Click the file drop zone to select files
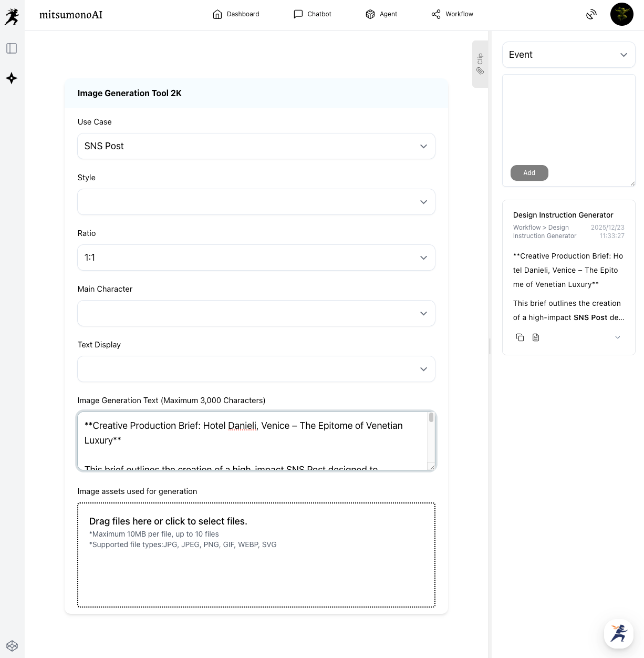 click(x=256, y=555)
